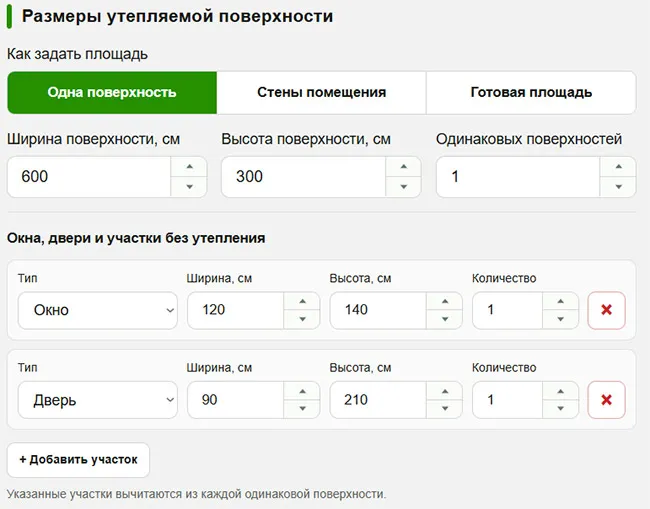Viewport: 650px width, 509px height.
Task: Increase Окно row quantity with up arrow
Action: point(560,301)
